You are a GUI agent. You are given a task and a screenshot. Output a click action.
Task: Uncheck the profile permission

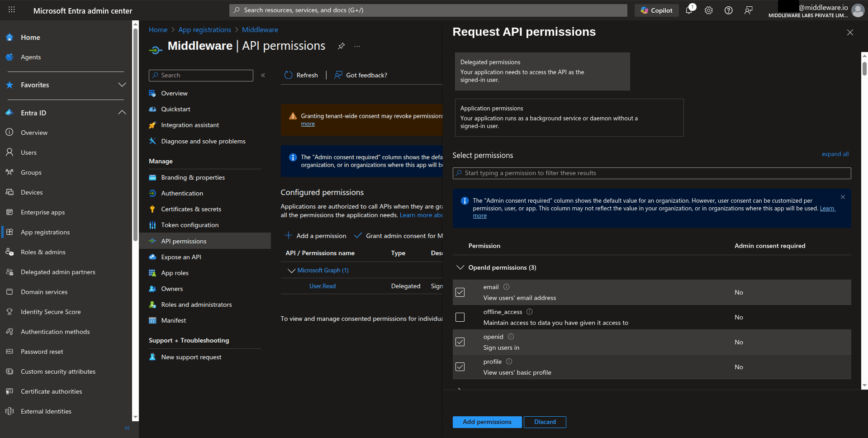coord(460,367)
